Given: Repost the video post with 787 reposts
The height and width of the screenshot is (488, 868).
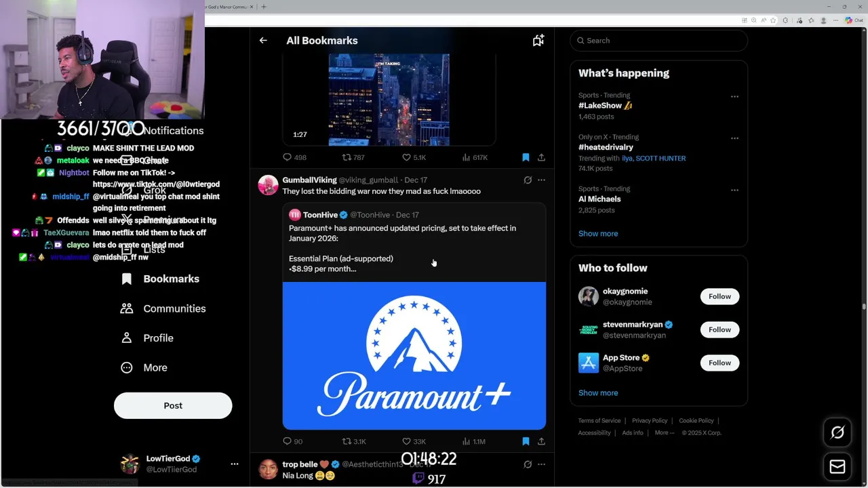Looking at the screenshot, I should 353,157.
